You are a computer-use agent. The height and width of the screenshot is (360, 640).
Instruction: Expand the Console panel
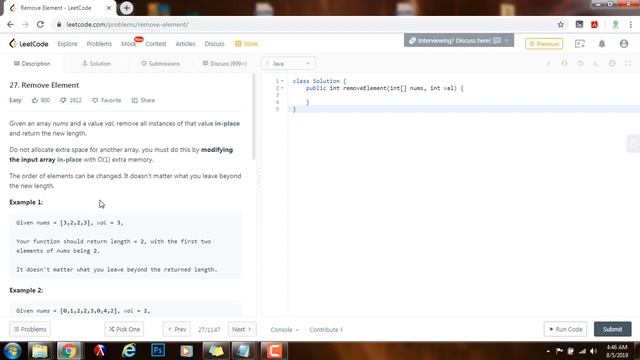(284, 330)
